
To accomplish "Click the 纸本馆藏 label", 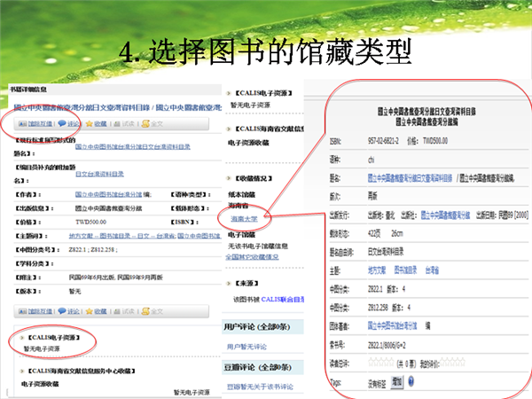I will tap(242, 195).
